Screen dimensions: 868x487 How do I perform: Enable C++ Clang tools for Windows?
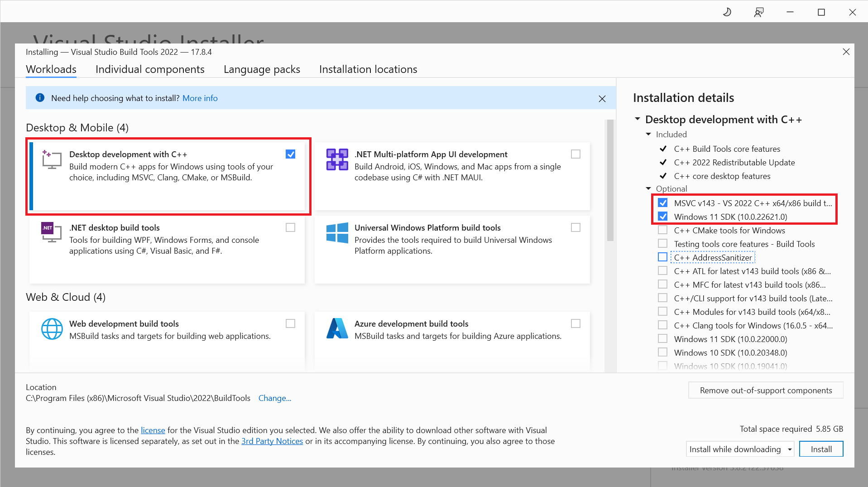663,325
